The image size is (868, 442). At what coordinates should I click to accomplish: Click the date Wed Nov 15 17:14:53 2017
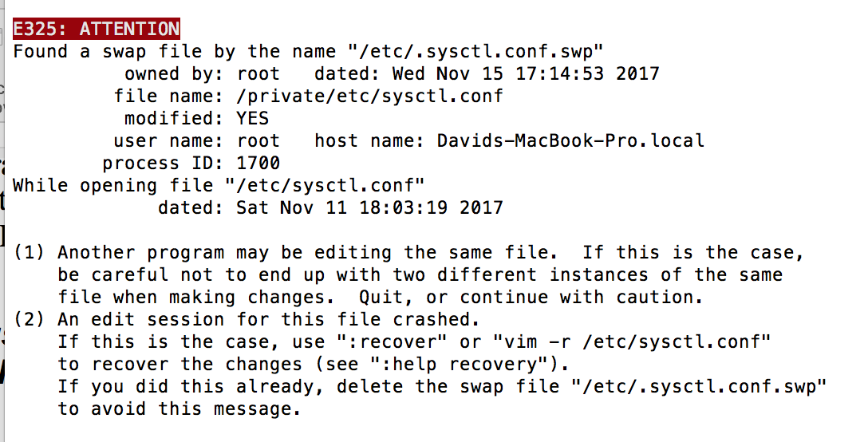click(526, 74)
